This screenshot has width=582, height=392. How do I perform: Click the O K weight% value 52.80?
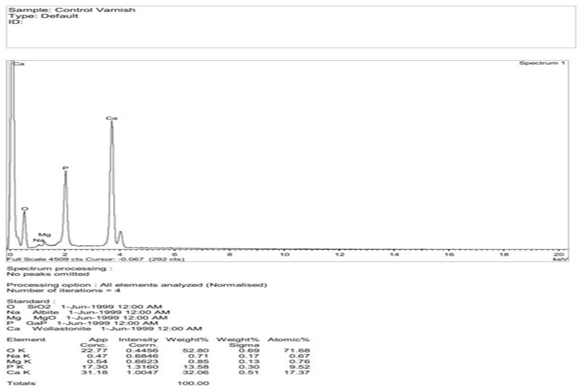195,351
